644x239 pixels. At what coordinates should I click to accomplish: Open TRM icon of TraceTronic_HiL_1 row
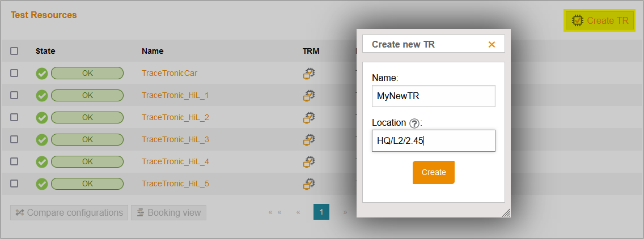coord(309,95)
